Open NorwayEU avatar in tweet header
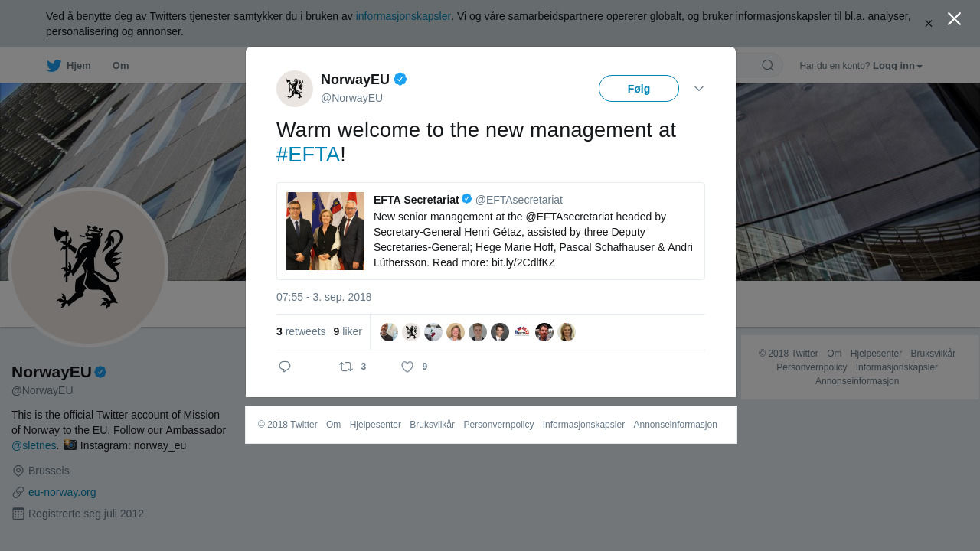This screenshot has height=551, width=980. click(295, 89)
